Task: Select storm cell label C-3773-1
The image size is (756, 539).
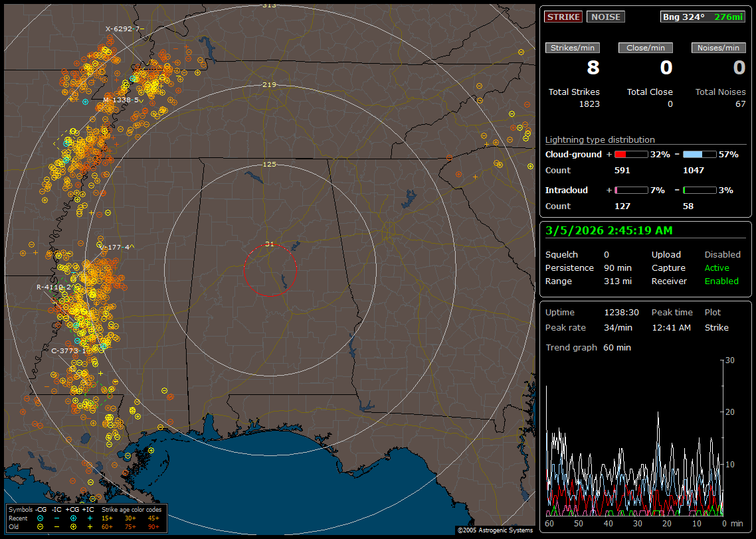Action: [69, 350]
